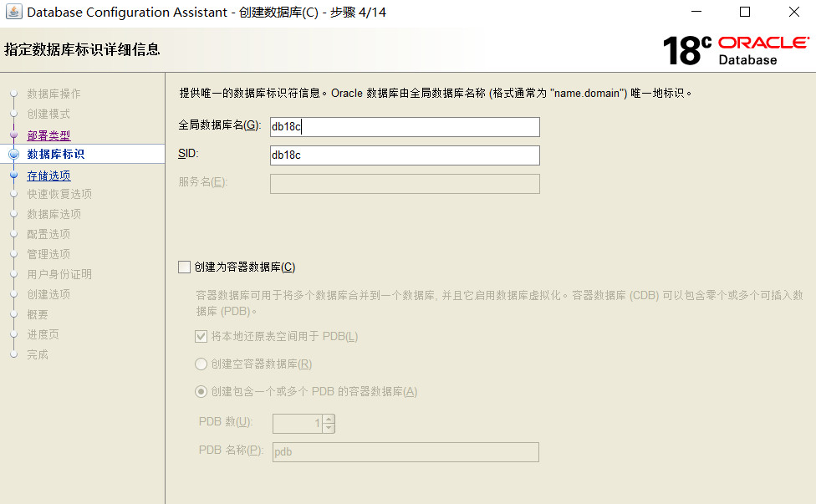Select 创建包含一个或多个 PDB 的容器数据库 option
This screenshot has width=816, height=504.
(x=201, y=391)
